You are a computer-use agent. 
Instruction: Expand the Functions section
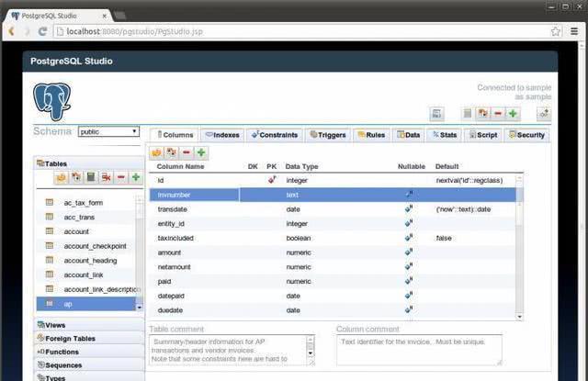pyautogui.click(x=89, y=352)
